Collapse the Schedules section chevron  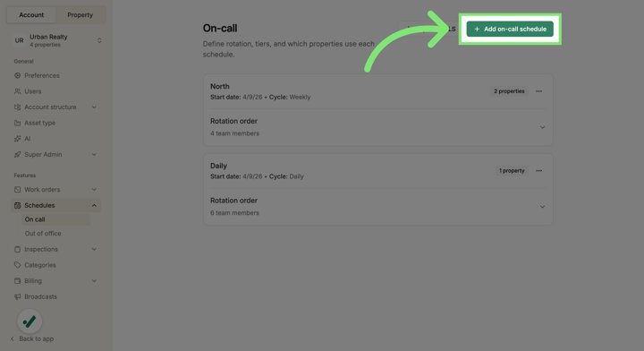click(x=94, y=205)
